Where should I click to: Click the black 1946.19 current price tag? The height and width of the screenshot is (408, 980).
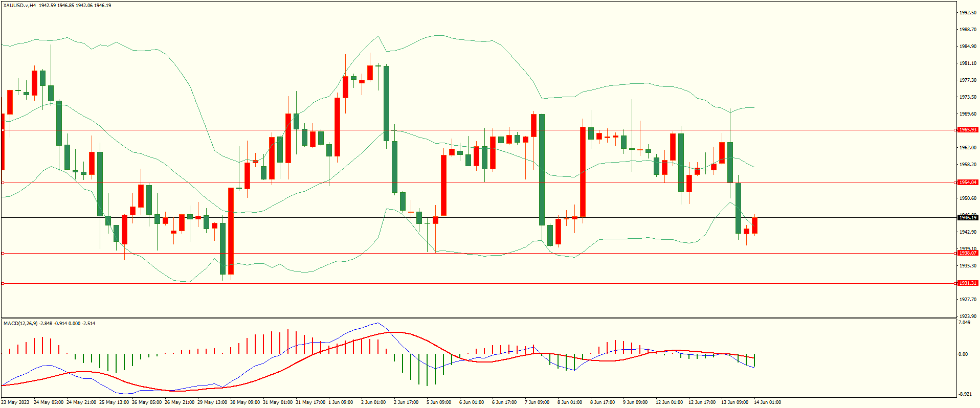[x=967, y=218]
